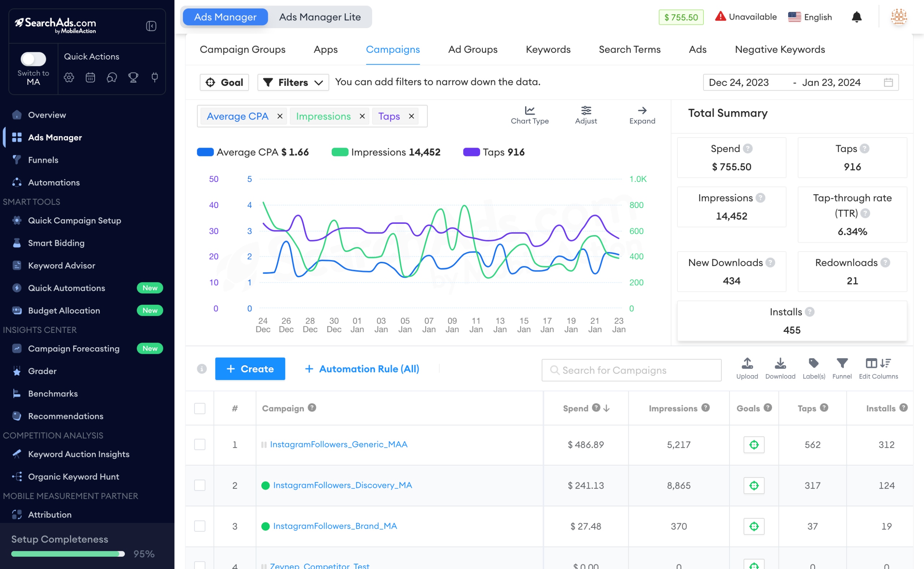The image size is (924, 569).
Task: Open the English language selector
Action: tap(810, 17)
